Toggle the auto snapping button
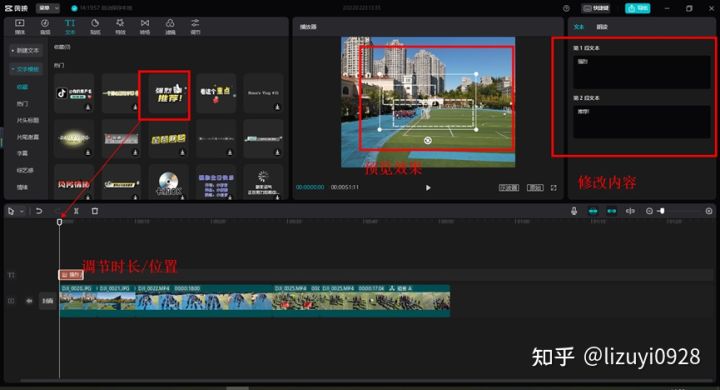This screenshot has height=390, width=720. 612,211
